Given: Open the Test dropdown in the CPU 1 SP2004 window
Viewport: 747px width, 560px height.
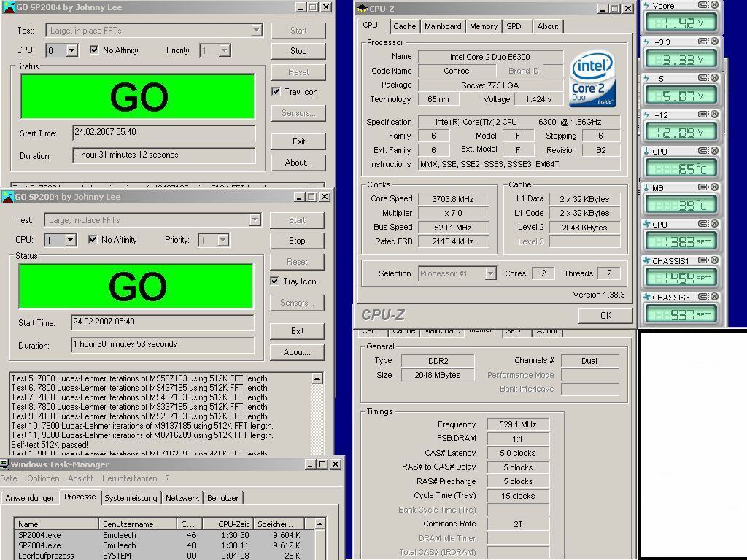Looking at the screenshot, I should [x=255, y=220].
